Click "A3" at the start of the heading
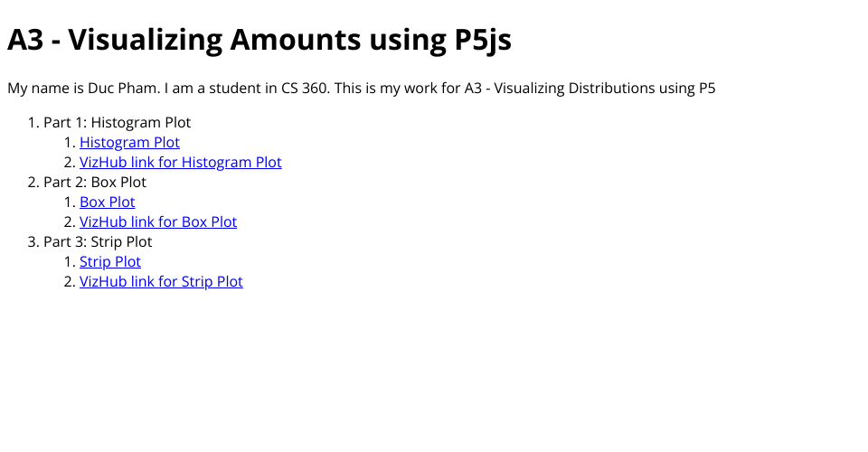The height and width of the screenshot is (452, 868). click(x=26, y=41)
